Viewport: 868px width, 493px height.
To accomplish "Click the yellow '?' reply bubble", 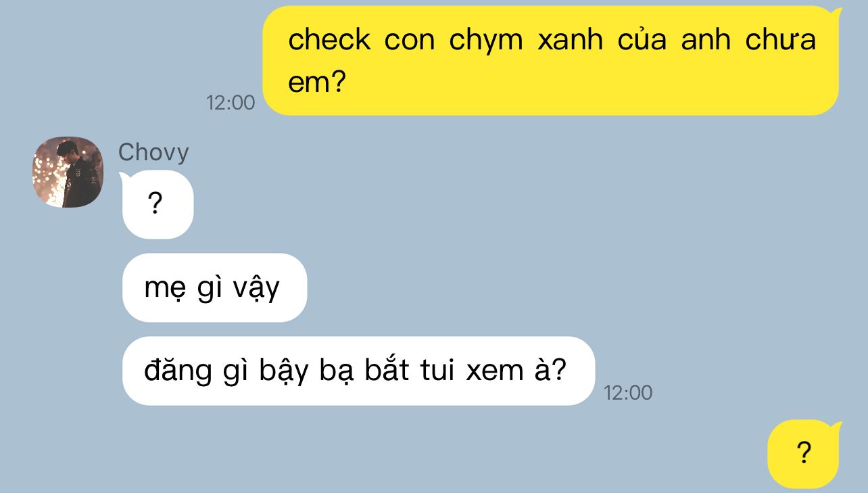I will tap(803, 454).
